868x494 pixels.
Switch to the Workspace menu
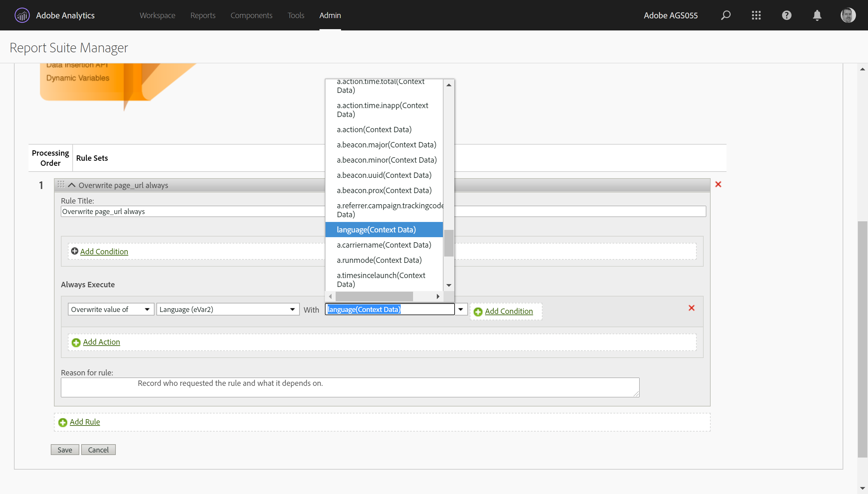click(x=157, y=15)
